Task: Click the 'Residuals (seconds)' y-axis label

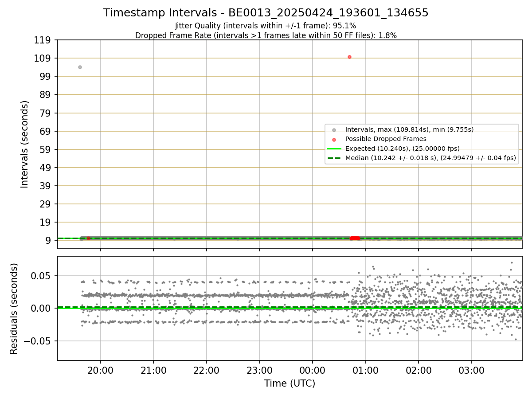Action: coord(14,309)
